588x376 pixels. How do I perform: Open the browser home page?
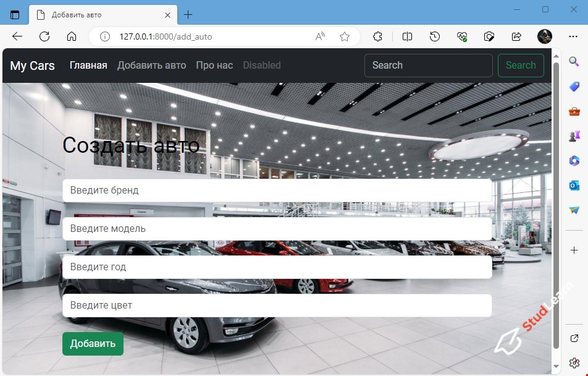(72, 36)
